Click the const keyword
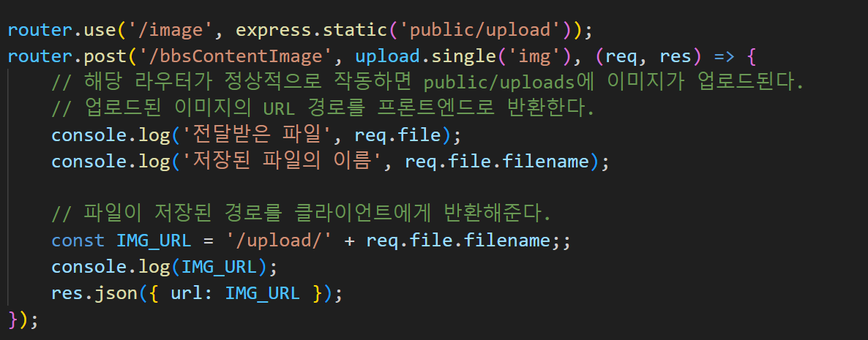 (78, 241)
